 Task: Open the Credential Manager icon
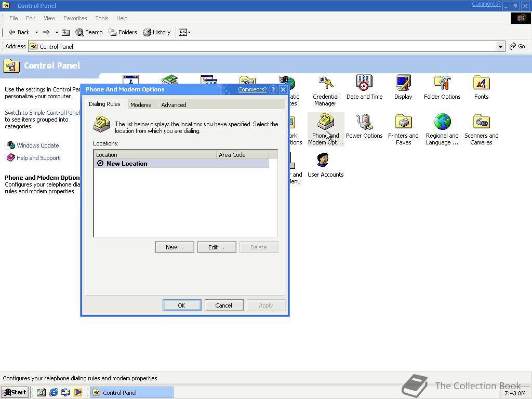(x=325, y=90)
